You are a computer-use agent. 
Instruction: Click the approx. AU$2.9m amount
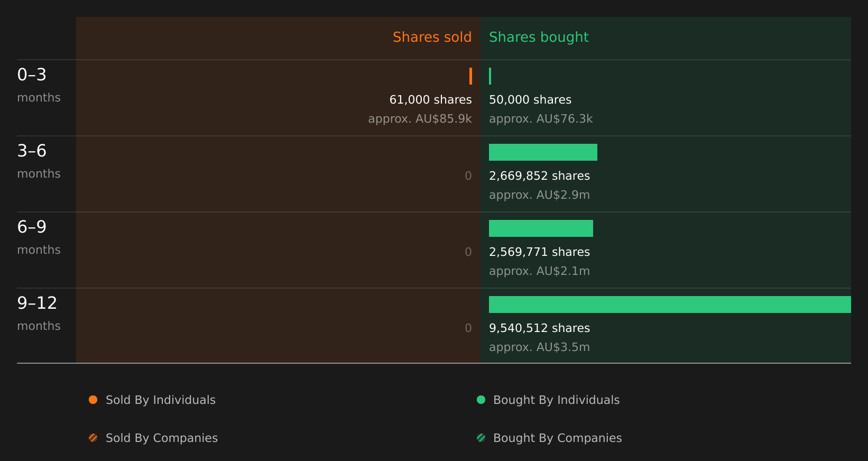pyautogui.click(x=539, y=195)
